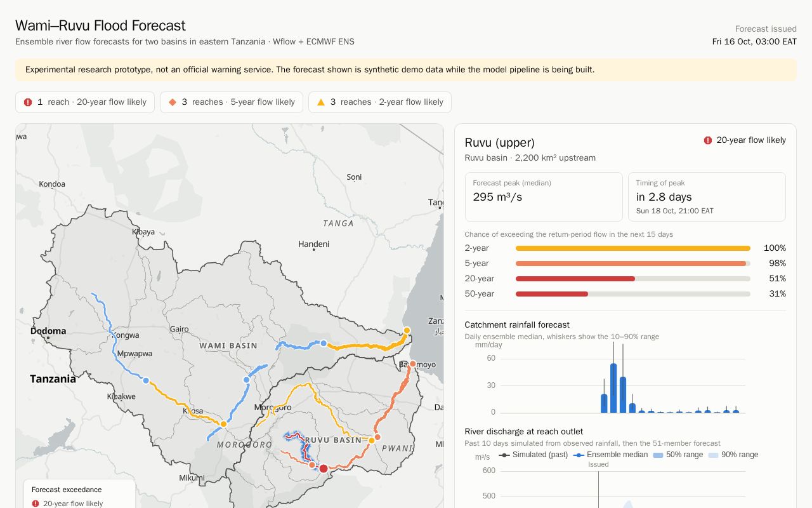The height and width of the screenshot is (508, 812).
Task: Click the '51%' probability value
Action: (777, 279)
